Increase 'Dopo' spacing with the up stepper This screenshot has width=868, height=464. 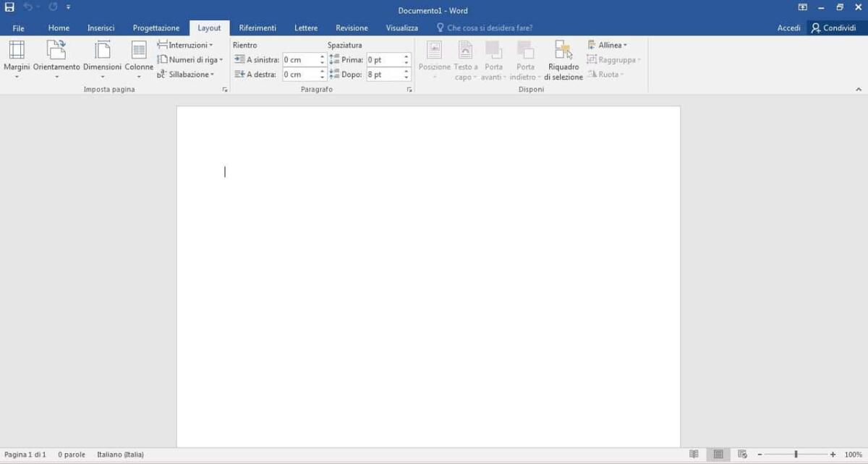(x=405, y=70)
